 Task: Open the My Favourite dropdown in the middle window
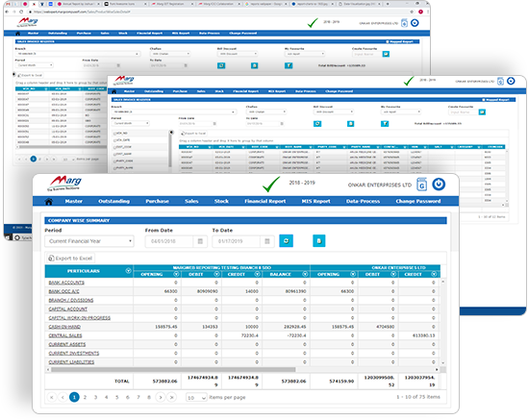click(401, 111)
